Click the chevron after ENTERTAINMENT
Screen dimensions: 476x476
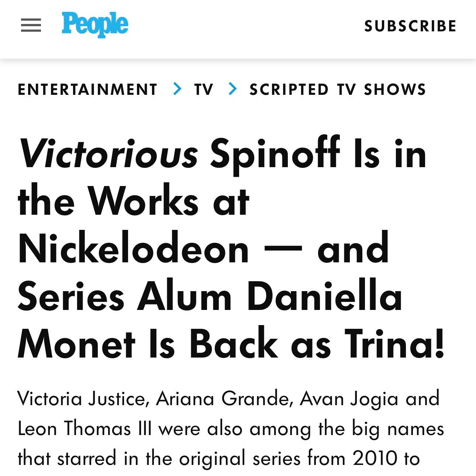tap(177, 89)
